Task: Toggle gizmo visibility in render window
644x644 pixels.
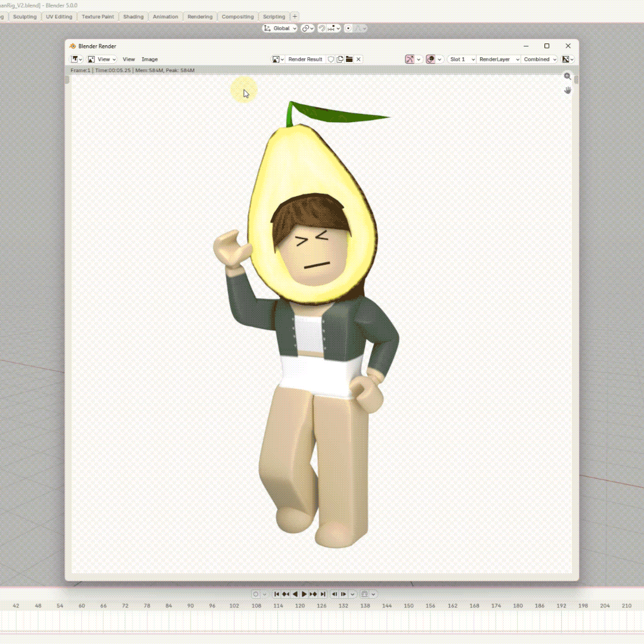Action: (410, 59)
